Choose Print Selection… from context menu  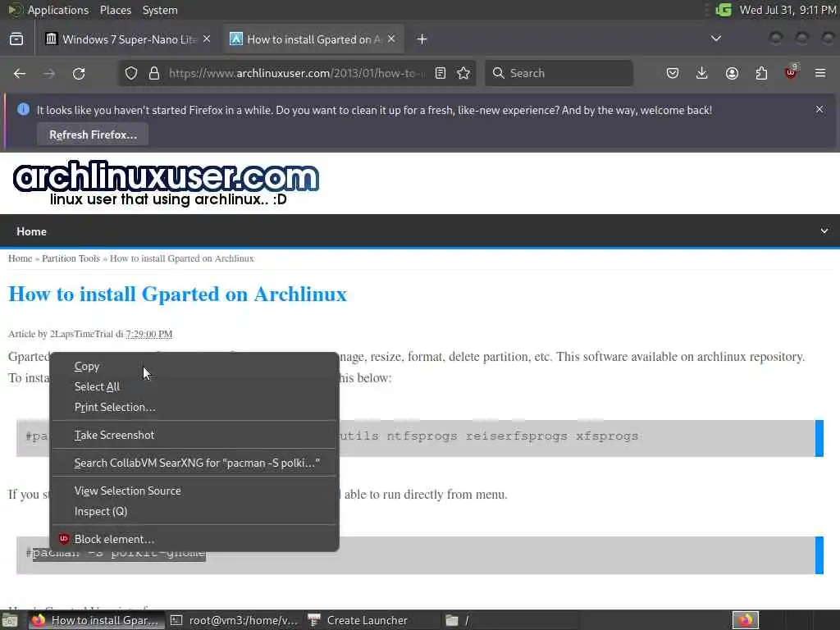click(x=194, y=407)
